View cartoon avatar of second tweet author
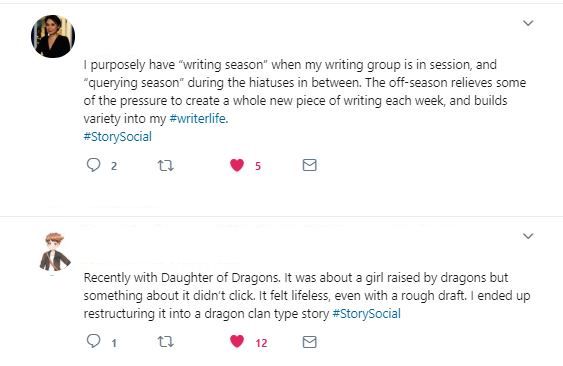 [x=55, y=252]
